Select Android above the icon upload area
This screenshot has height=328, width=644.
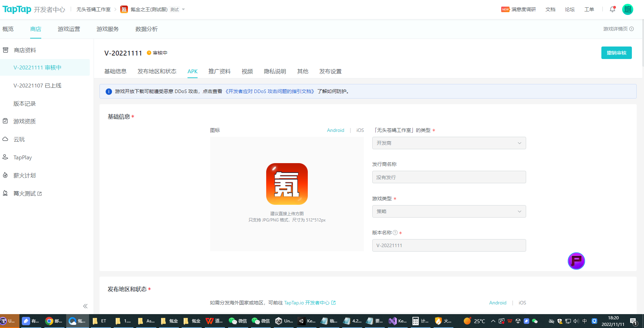pos(336,130)
